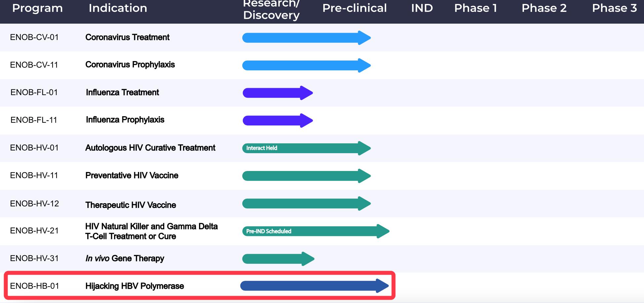Select the Preventative HIV Vaccine arrow

coord(306,175)
